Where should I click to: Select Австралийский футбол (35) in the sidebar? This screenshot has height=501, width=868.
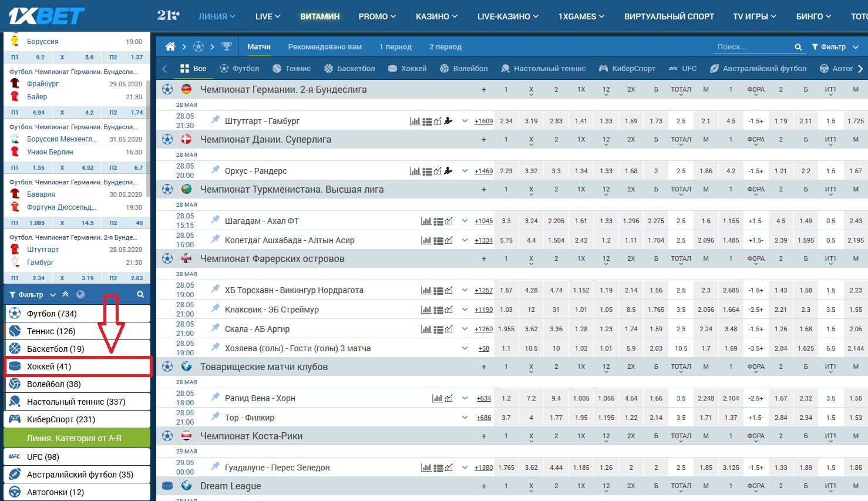point(77,474)
